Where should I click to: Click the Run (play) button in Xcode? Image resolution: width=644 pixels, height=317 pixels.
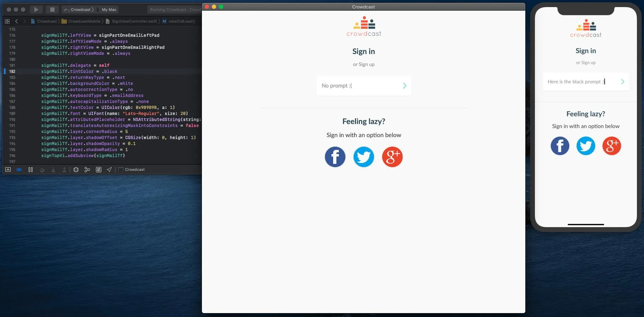36,10
